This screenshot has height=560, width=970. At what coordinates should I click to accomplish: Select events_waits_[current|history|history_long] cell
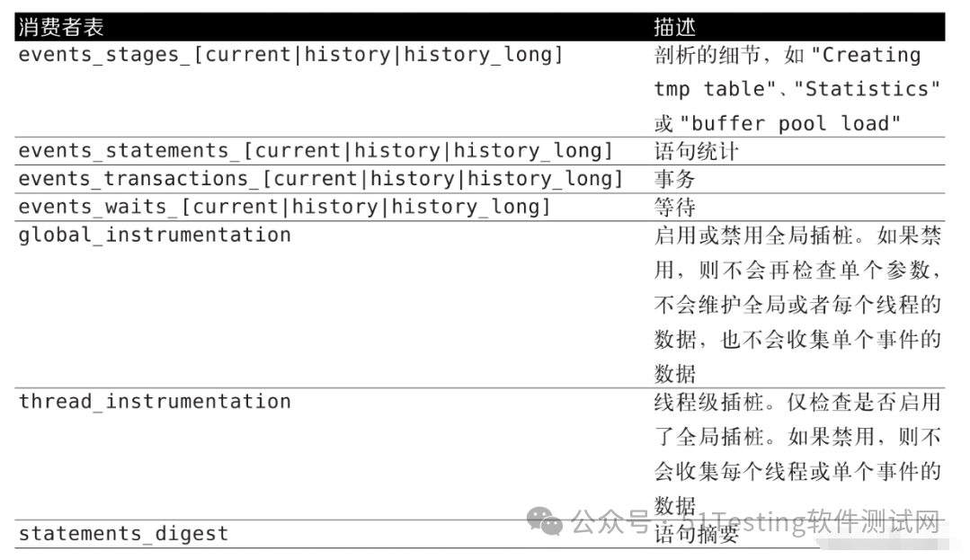pyautogui.click(x=285, y=207)
